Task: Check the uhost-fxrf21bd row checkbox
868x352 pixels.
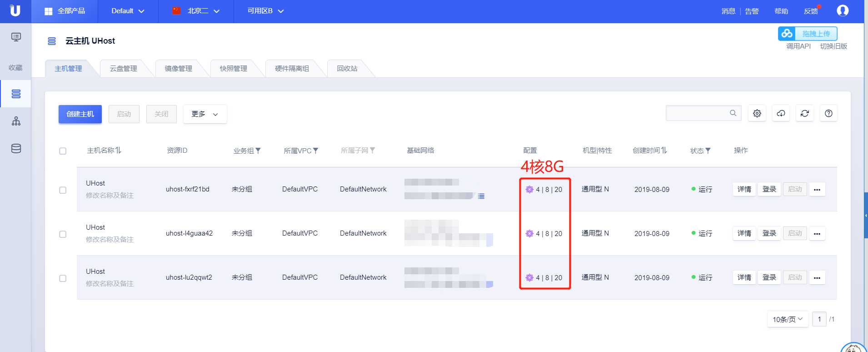Action: point(63,190)
